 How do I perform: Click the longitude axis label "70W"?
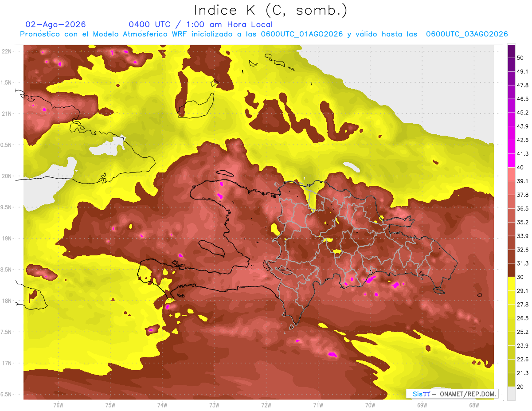point(370,406)
